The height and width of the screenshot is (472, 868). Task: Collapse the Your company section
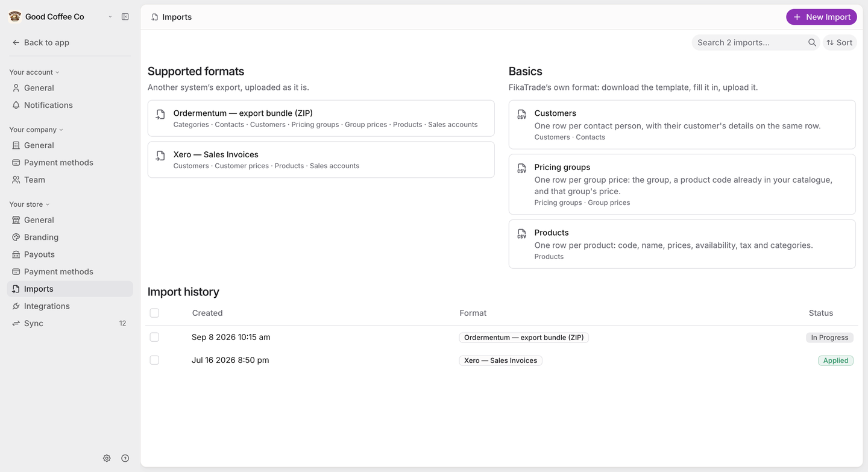pos(36,130)
